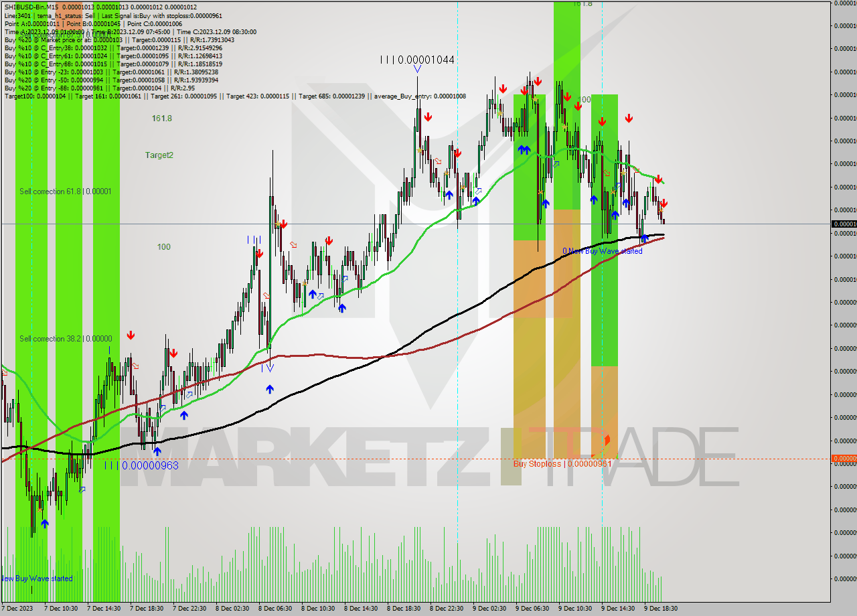
Task: Select '9 Dec 10:30' on the time axis
Action: pos(574,609)
